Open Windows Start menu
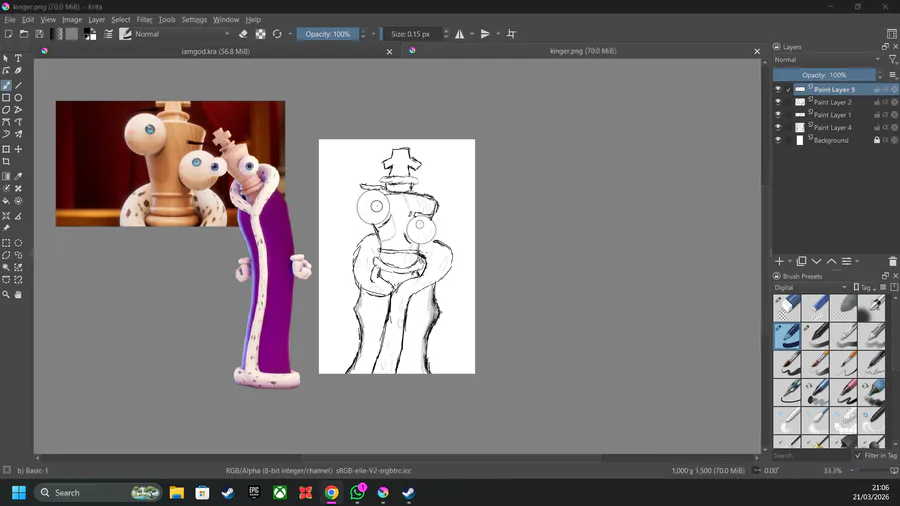900x506 pixels. 19,493
